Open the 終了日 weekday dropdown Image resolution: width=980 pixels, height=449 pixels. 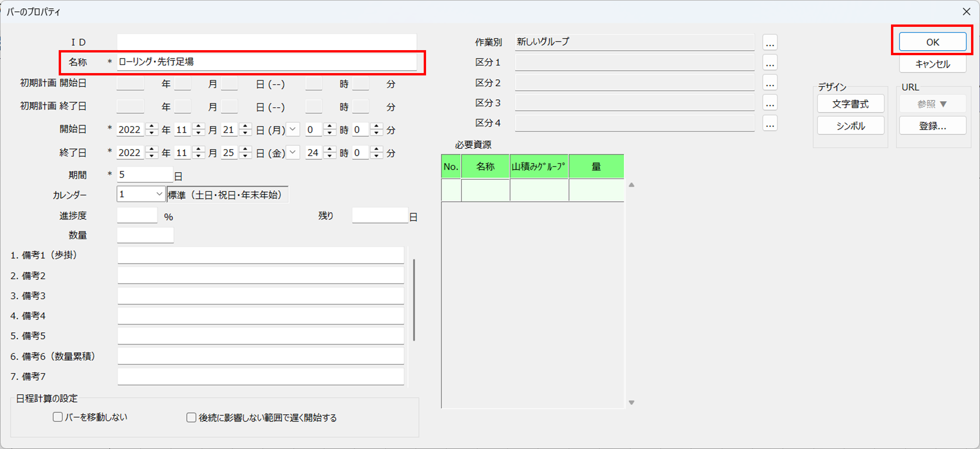point(293,152)
